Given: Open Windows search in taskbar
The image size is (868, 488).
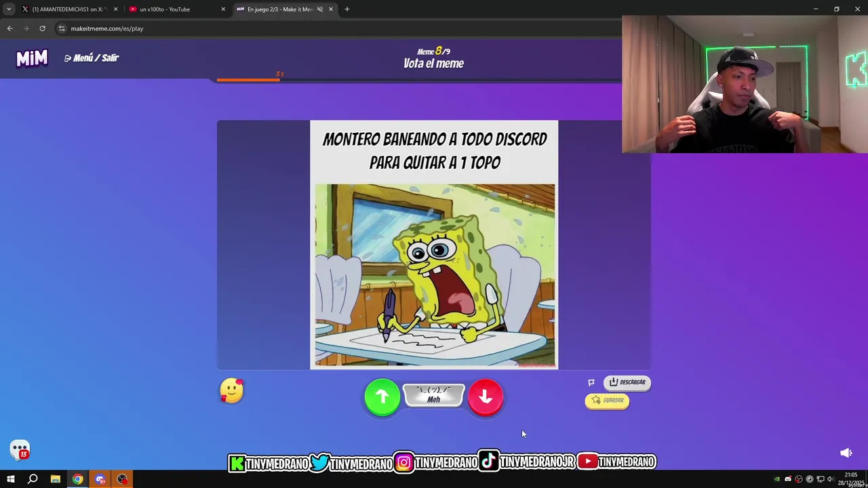Looking at the screenshot, I should click(33, 479).
